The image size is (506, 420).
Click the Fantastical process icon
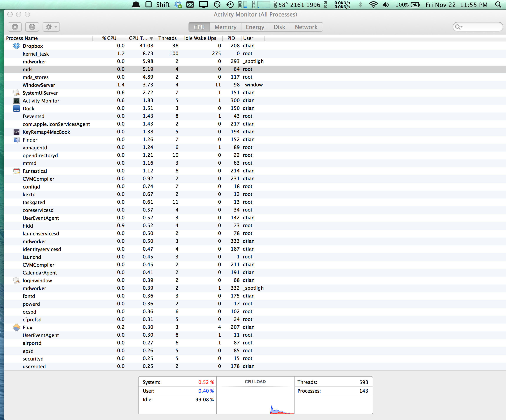(x=16, y=171)
